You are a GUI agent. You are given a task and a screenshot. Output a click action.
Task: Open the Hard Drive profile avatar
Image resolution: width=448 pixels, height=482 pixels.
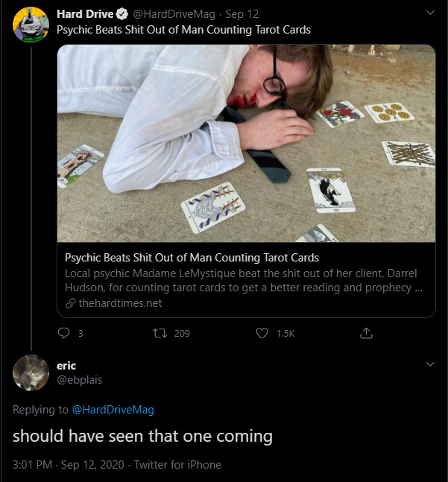[x=31, y=24]
